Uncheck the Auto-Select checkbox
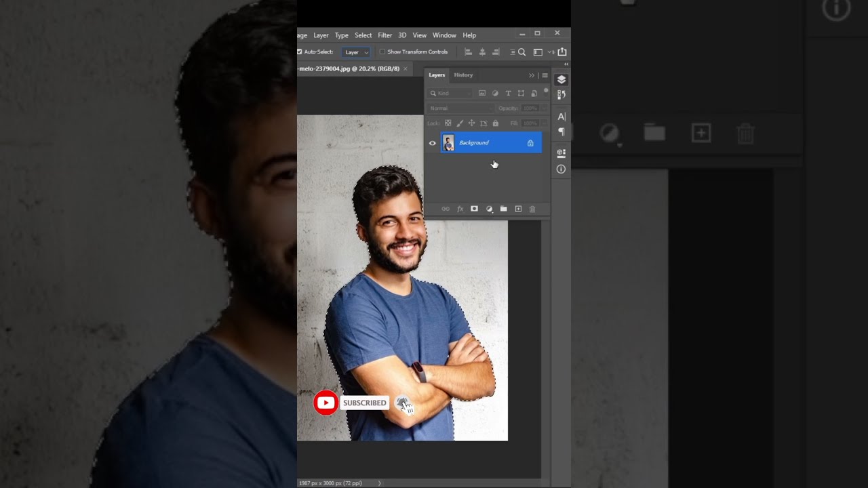868x488 pixels. click(300, 52)
